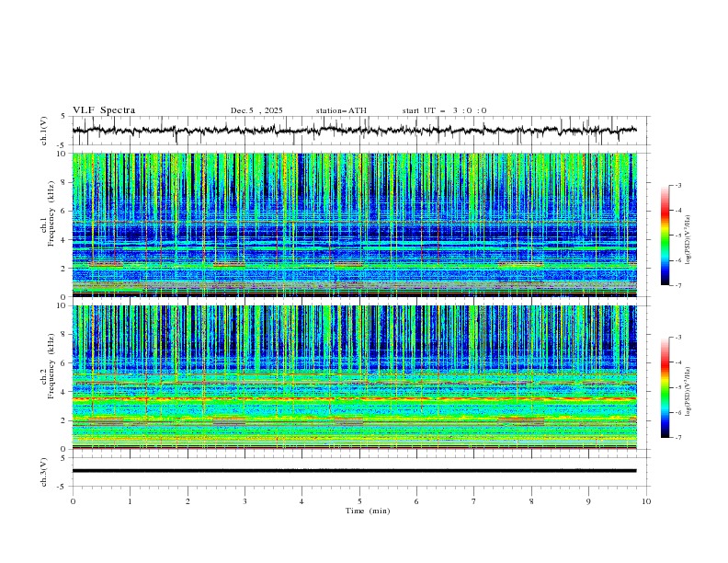Click the station=ATH label
The height and width of the screenshot is (563, 728).
[341, 110]
